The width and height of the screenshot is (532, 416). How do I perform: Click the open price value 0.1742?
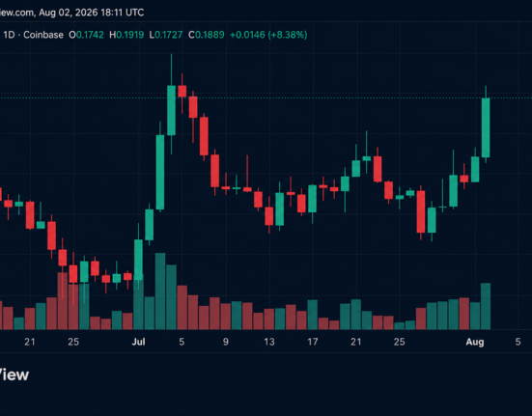click(x=90, y=35)
